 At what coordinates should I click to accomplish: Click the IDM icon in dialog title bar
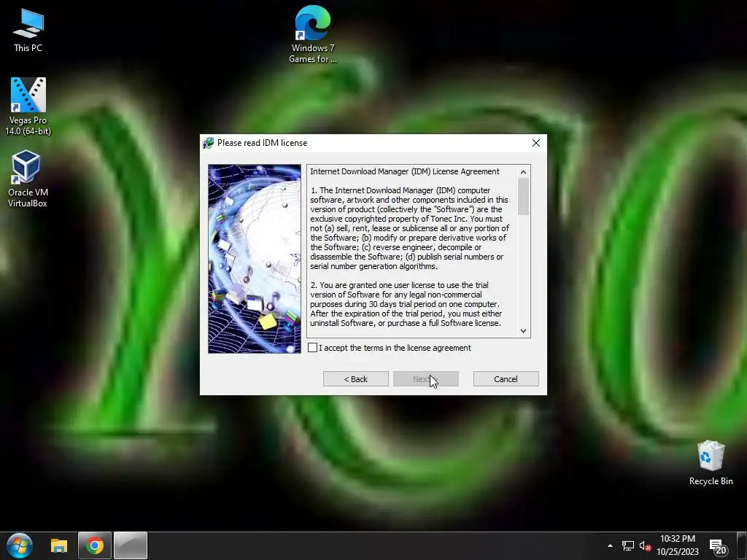click(208, 143)
